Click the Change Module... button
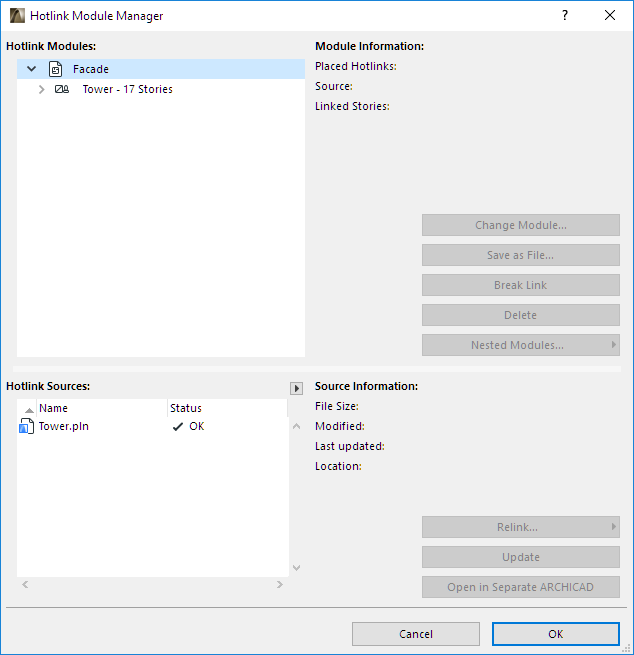The width and height of the screenshot is (634, 655). pos(520,225)
